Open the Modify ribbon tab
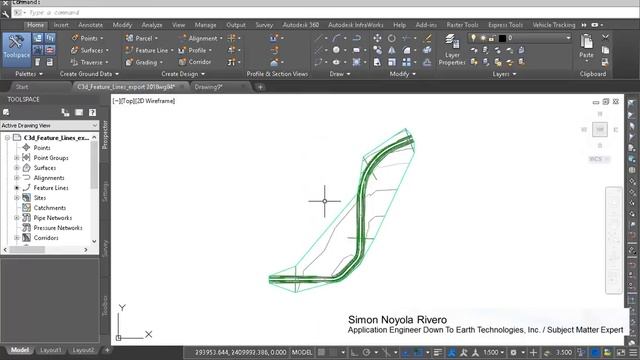Screen dimensions: 640x360 122,25
